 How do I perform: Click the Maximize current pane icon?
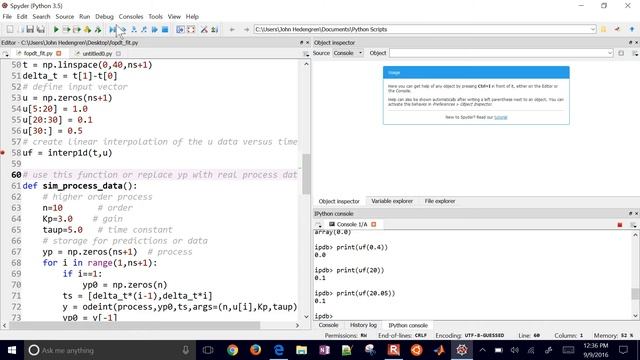coord(180,29)
